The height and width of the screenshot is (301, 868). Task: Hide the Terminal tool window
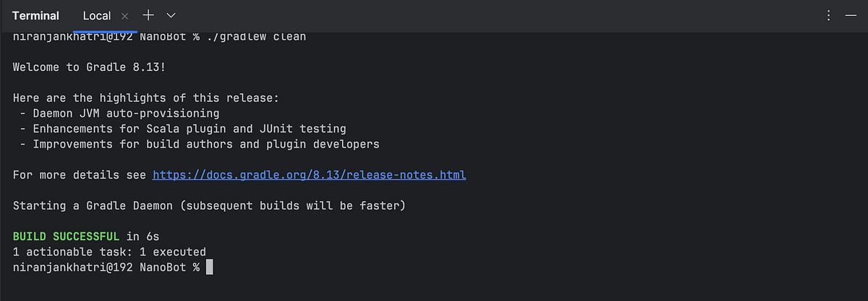pyautogui.click(x=850, y=15)
